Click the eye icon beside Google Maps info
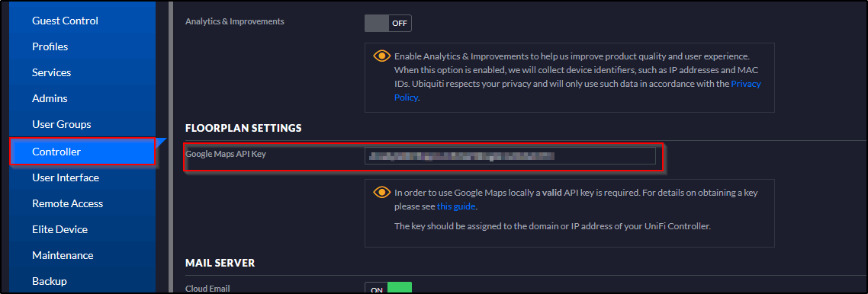Image resolution: width=868 pixels, height=294 pixels. (x=381, y=192)
